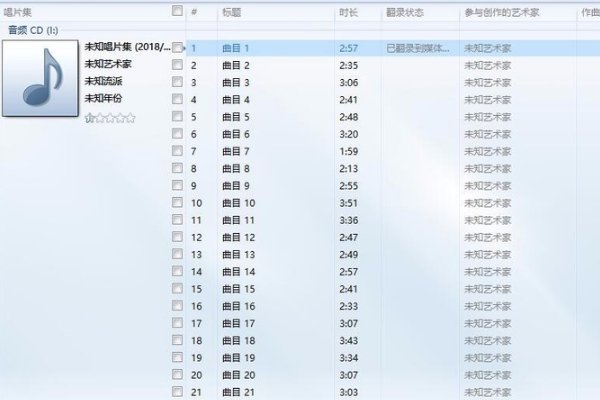Click track number 13 cell

pyautogui.click(x=196, y=255)
